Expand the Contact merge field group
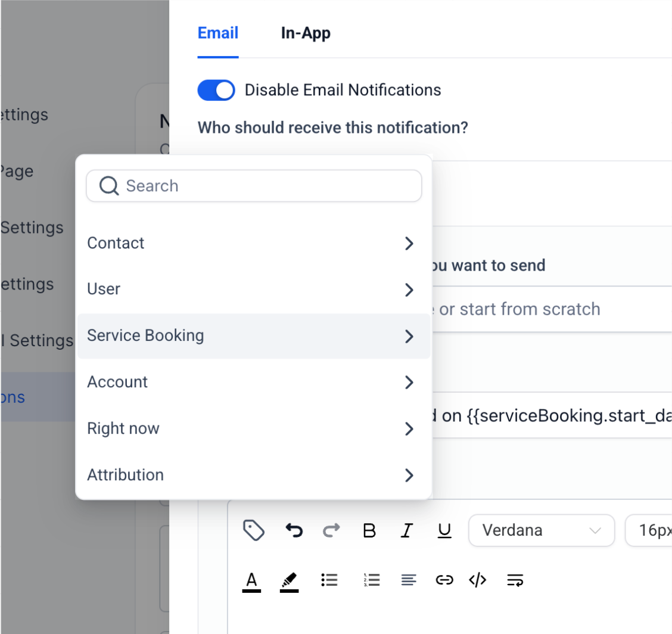This screenshot has width=672, height=634. point(254,243)
